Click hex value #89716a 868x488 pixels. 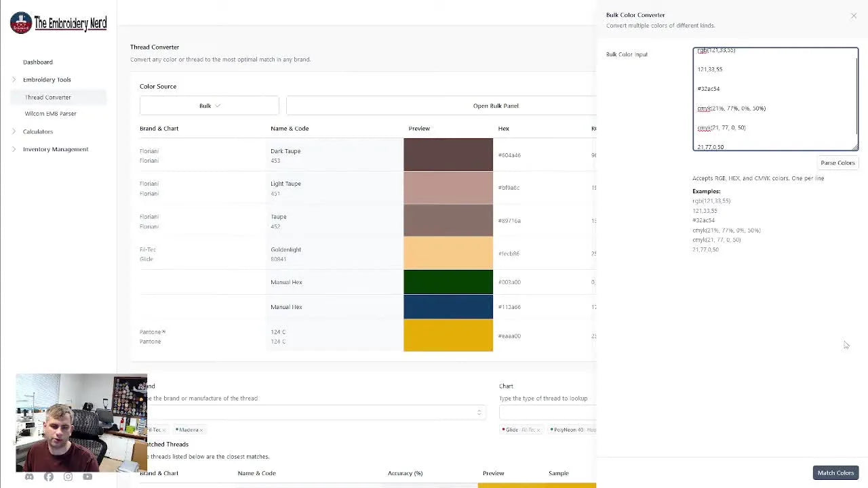pyautogui.click(x=509, y=221)
